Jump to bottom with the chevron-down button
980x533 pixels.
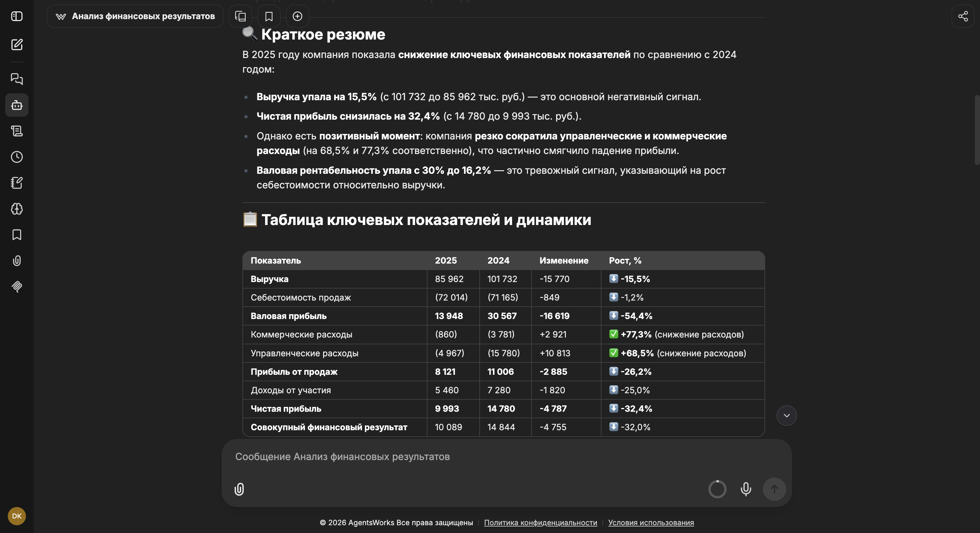pos(786,415)
